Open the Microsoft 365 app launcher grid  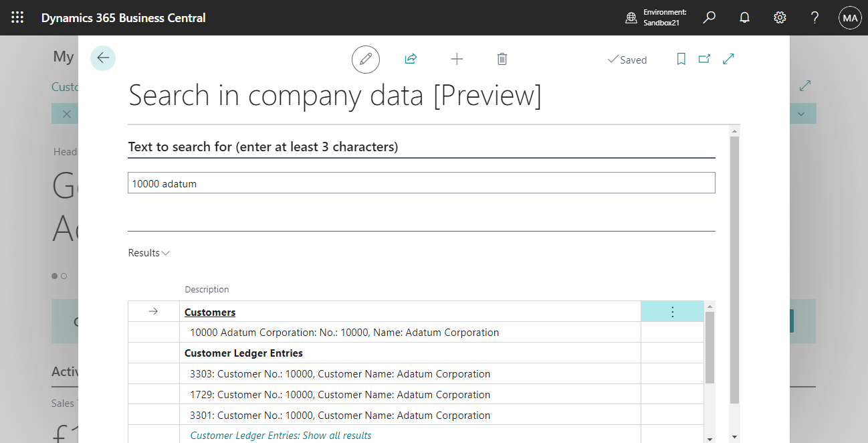pyautogui.click(x=17, y=17)
